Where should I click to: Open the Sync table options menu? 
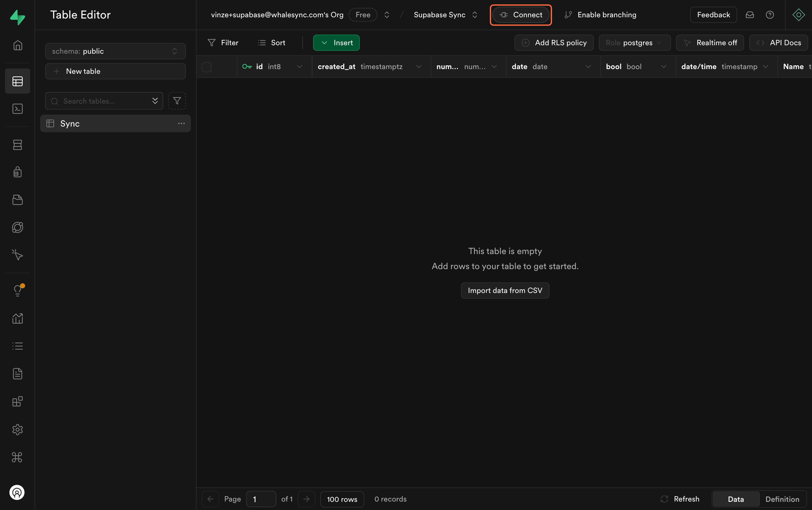point(181,123)
